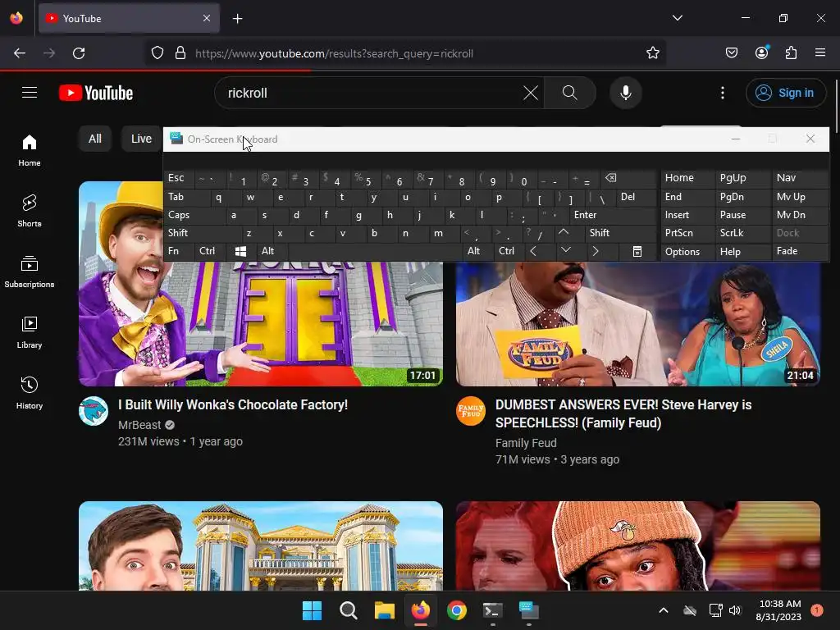Open I Built Willy Wonka's video title
Screen dimensions: 840x630
pyautogui.click(x=233, y=404)
